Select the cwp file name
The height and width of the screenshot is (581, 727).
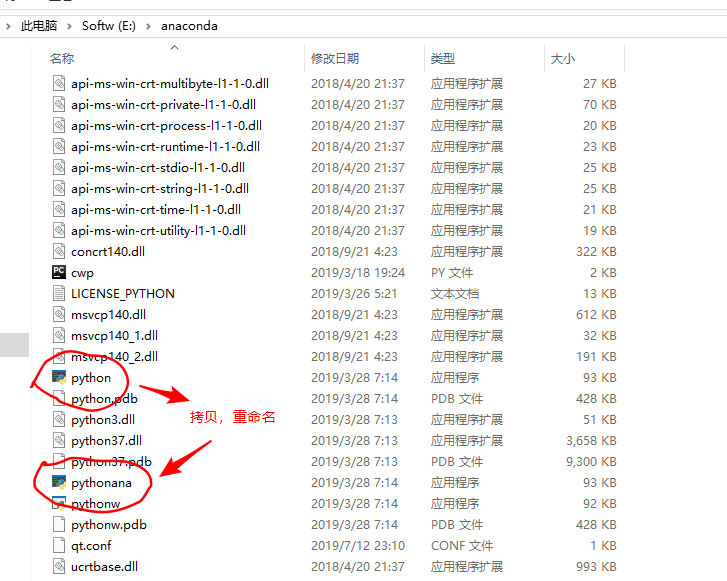(x=83, y=273)
